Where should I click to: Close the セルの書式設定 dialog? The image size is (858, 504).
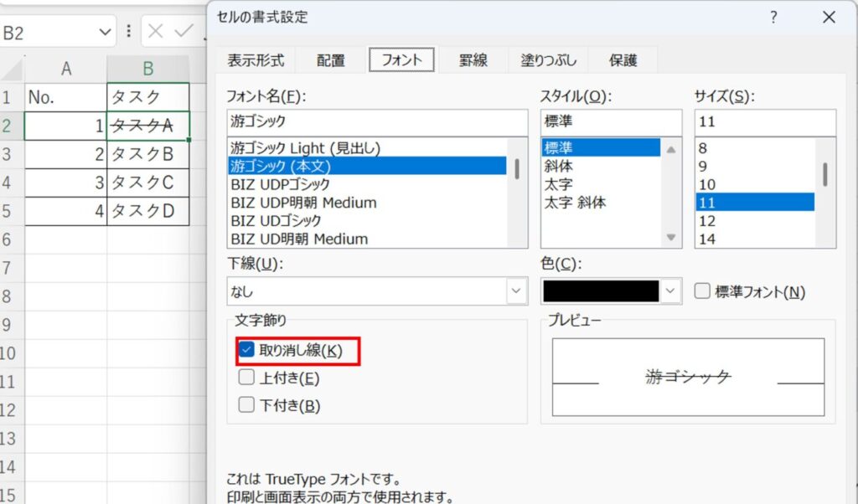(829, 18)
